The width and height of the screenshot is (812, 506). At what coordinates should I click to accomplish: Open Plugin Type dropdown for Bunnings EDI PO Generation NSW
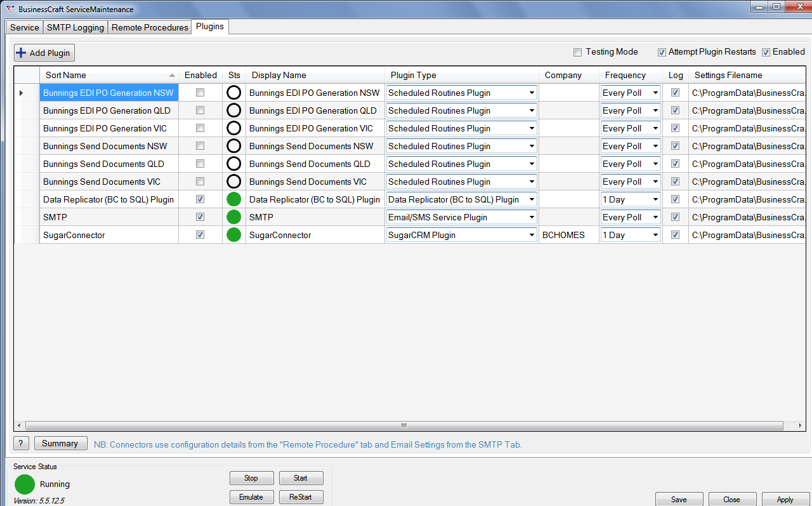pos(531,93)
